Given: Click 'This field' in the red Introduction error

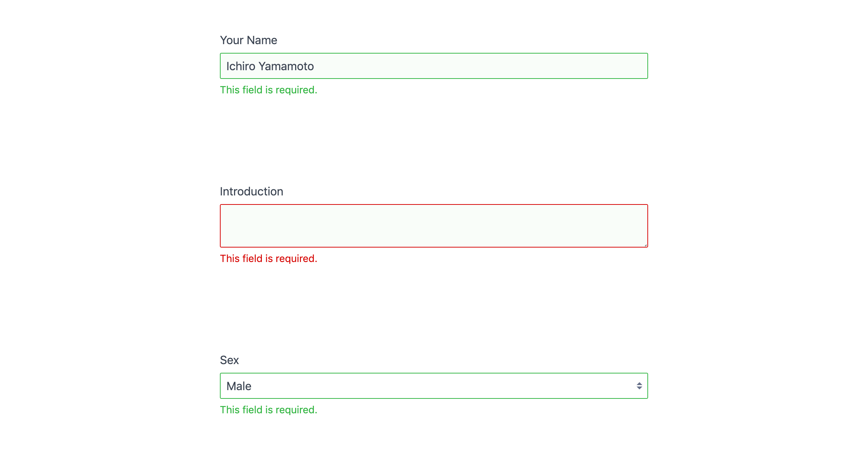Looking at the screenshot, I should [x=241, y=258].
